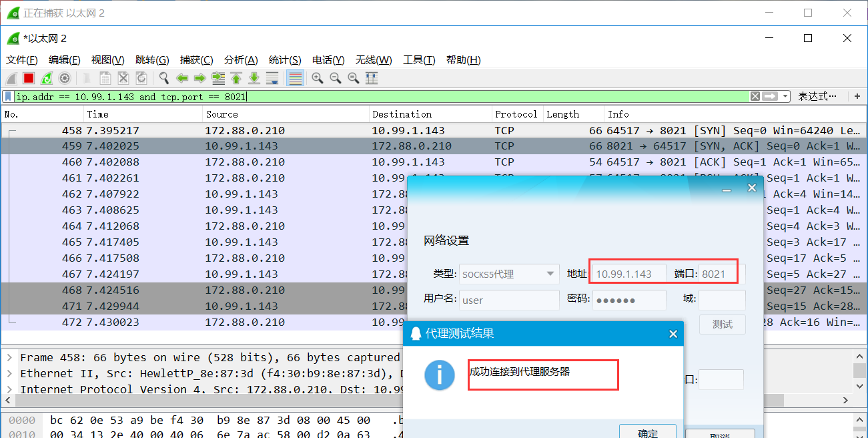Click the 地址 field showing 10.99.1.143
Viewport: 868px width, 438px height.
629,274
